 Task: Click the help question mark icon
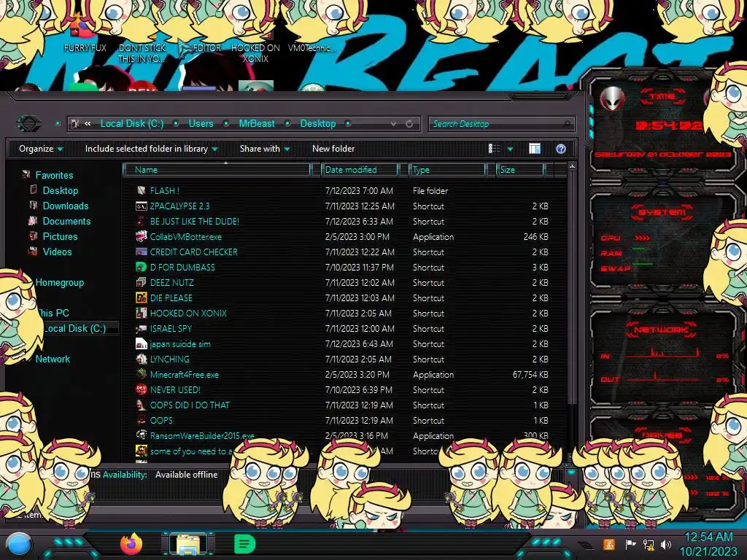561,149
